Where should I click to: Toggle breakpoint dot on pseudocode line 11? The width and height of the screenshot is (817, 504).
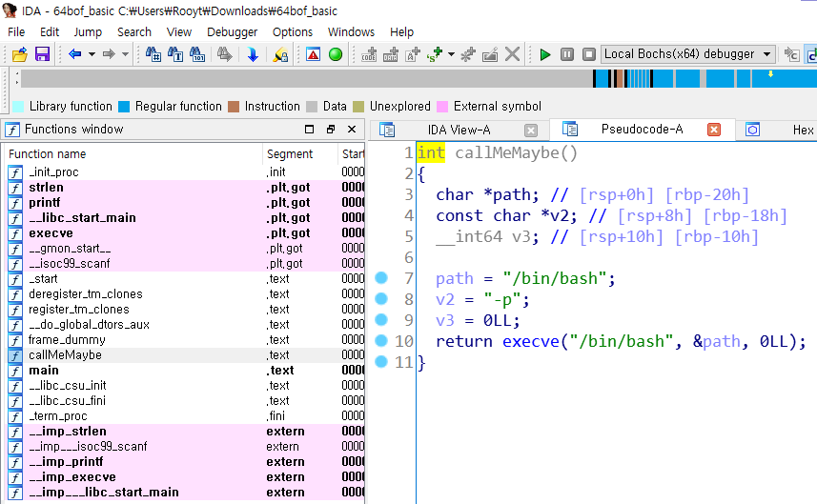click(381, 361)
